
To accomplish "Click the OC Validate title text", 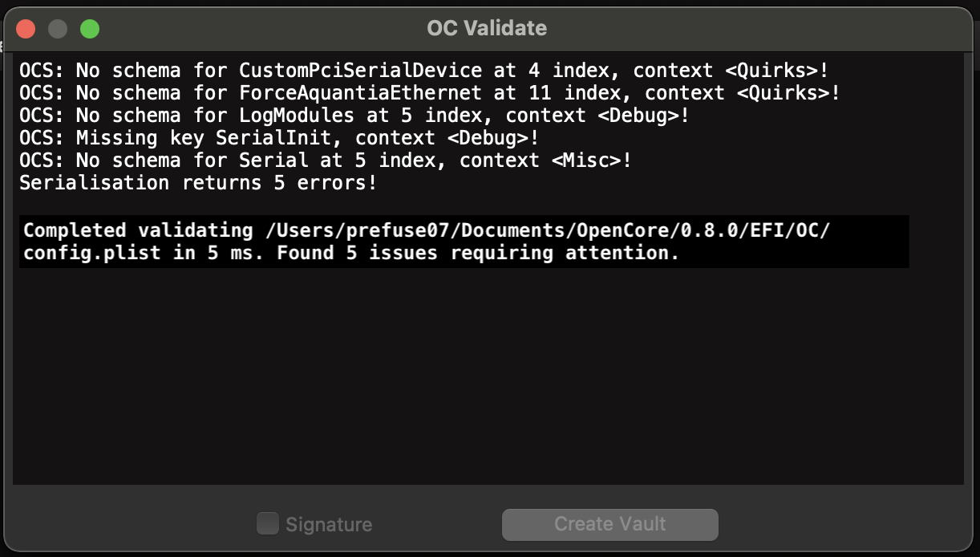I will pyautogui.click(x=487, y=28).
